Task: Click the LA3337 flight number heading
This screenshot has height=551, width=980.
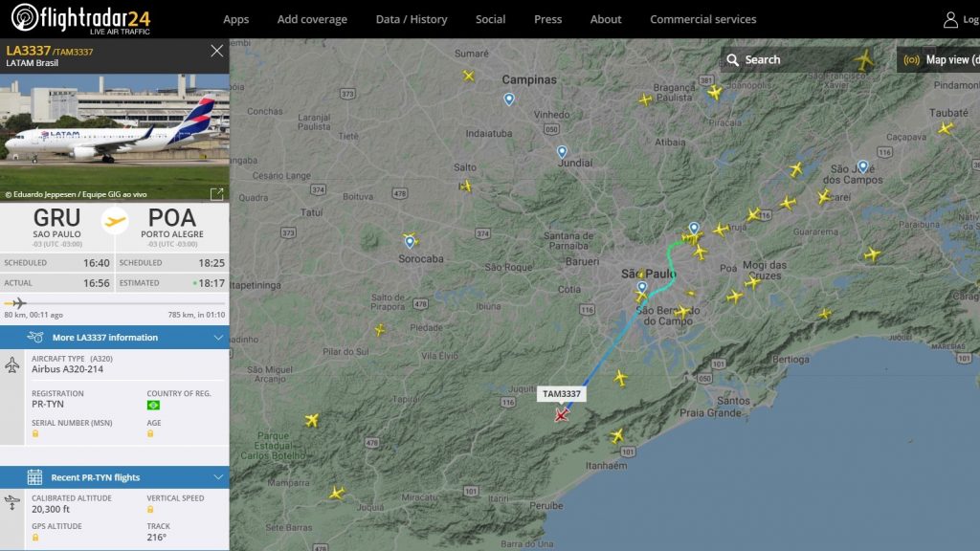Action: tap(28, 51)
